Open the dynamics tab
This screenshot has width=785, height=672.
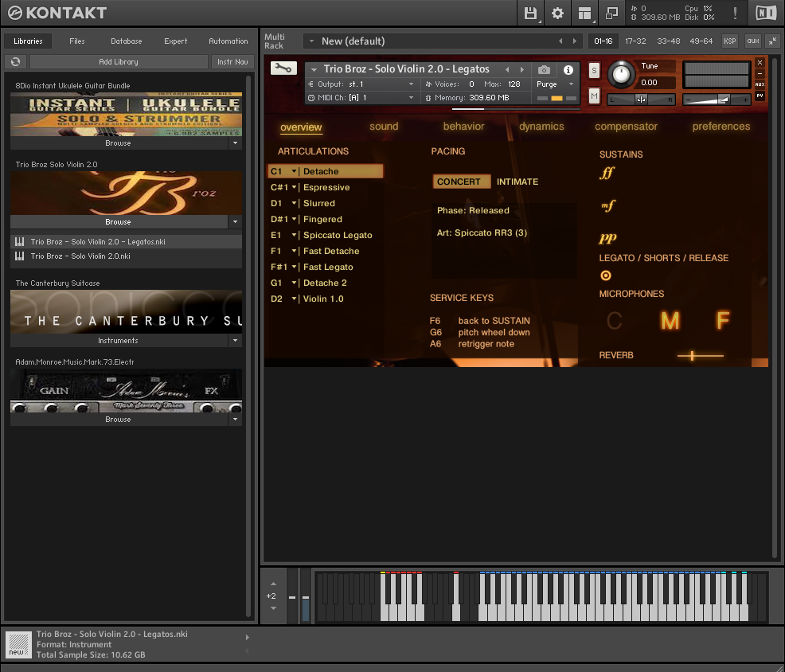coord(541,126)
